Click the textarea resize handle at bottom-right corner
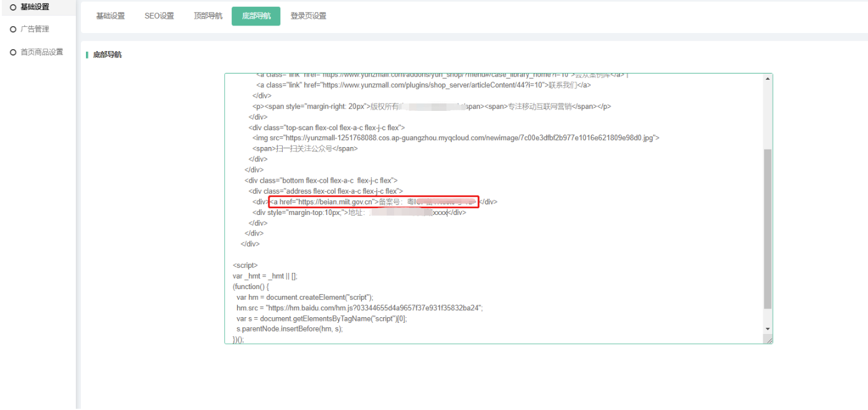The width and height of the screenshot is (868, 410). 769,340
